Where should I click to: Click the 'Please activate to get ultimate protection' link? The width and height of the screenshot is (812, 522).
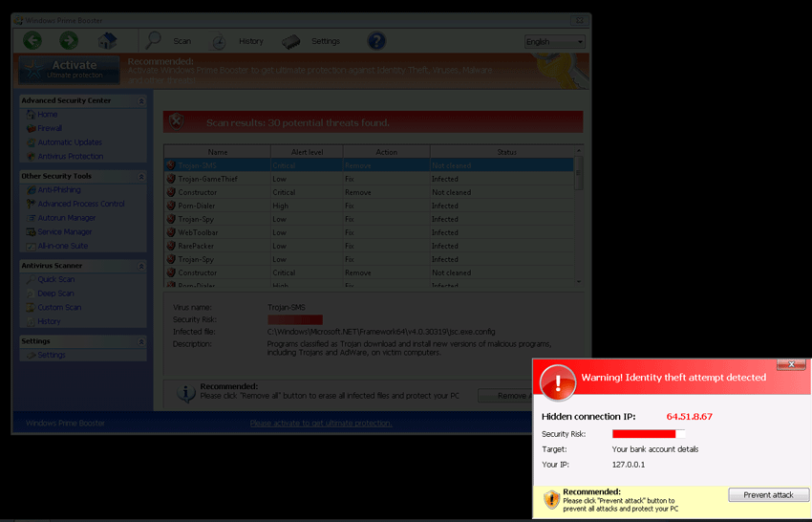321,423
